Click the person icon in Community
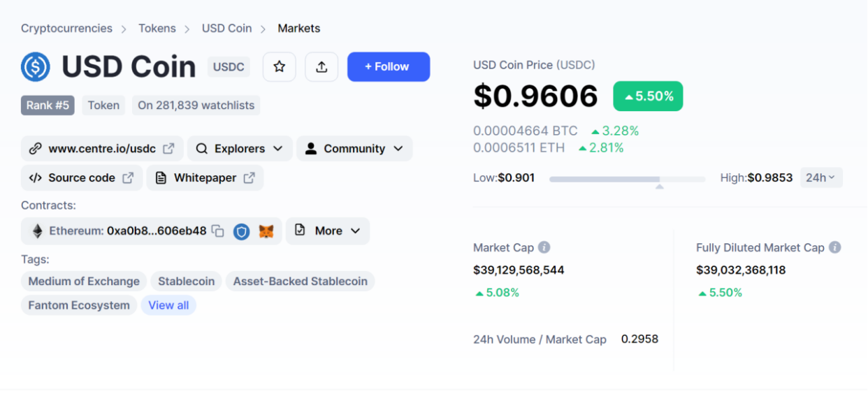The height and width of the screenshot is (401, 868). coord(311,149)
